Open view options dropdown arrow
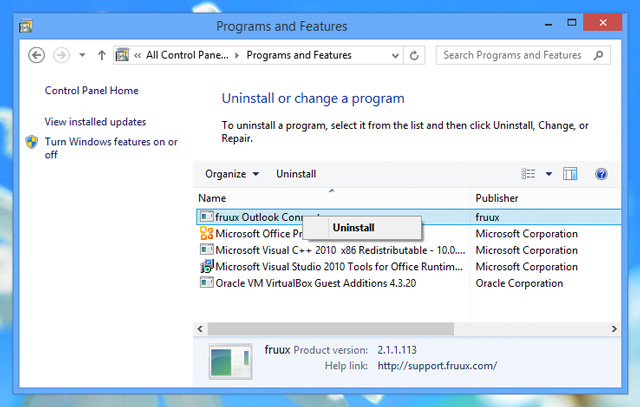The width and height of the screenshot is (640, 407). click(549, 174)
